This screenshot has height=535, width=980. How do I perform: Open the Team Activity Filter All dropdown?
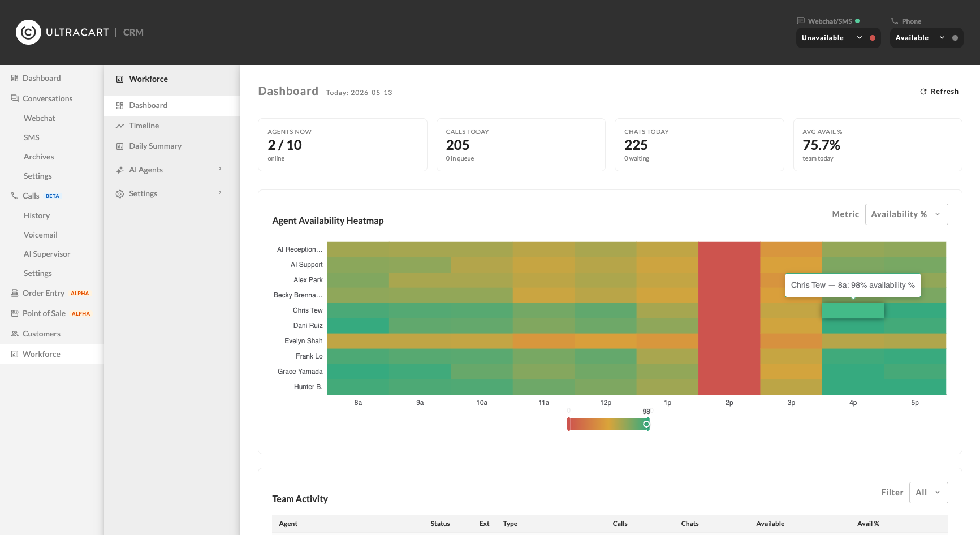[929, 493]
